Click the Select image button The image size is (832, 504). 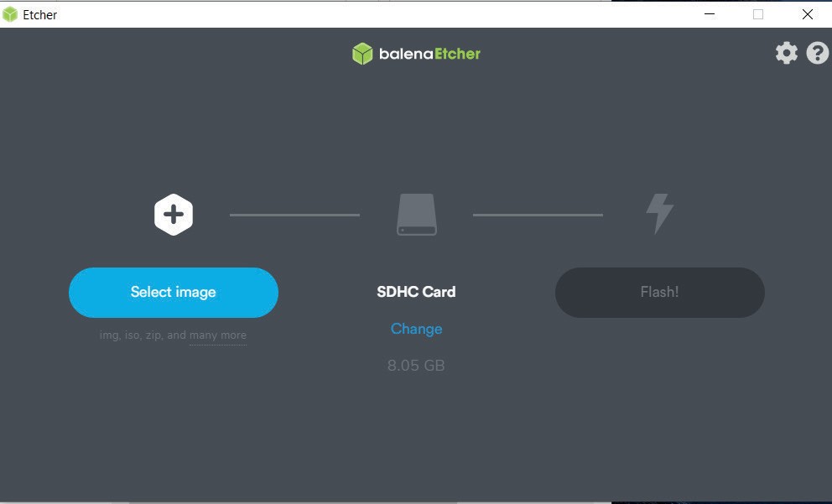click(x=174, y=293)
